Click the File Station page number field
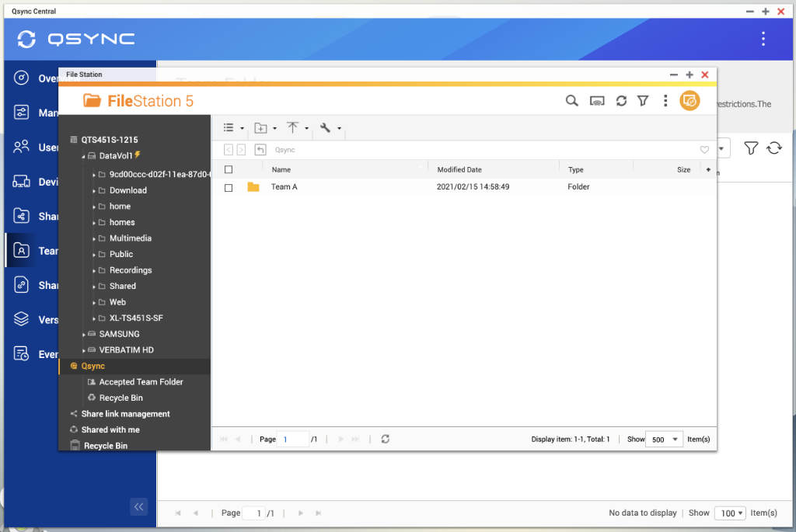Viewport: 796px width, 532px height. coord(295,440)
